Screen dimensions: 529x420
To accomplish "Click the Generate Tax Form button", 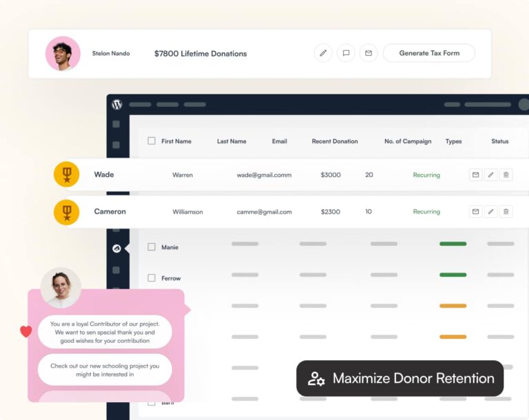I will click(x=429, y=53).
